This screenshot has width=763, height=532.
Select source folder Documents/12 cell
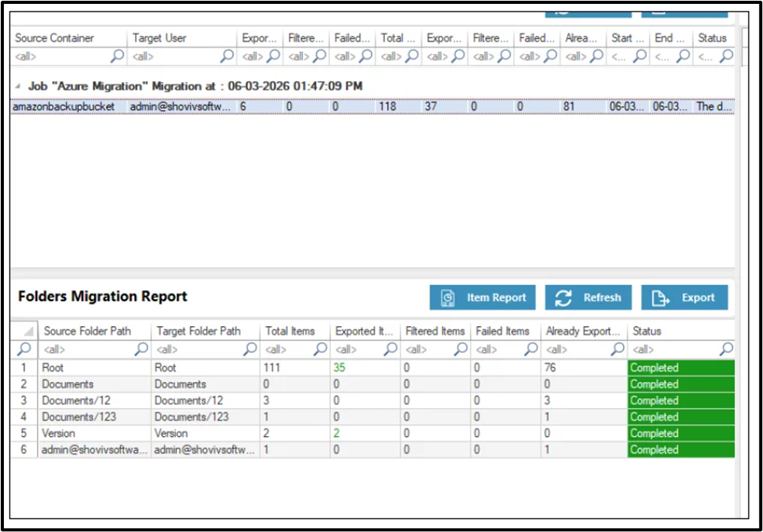pyautogui.click(x=95, y=400)
